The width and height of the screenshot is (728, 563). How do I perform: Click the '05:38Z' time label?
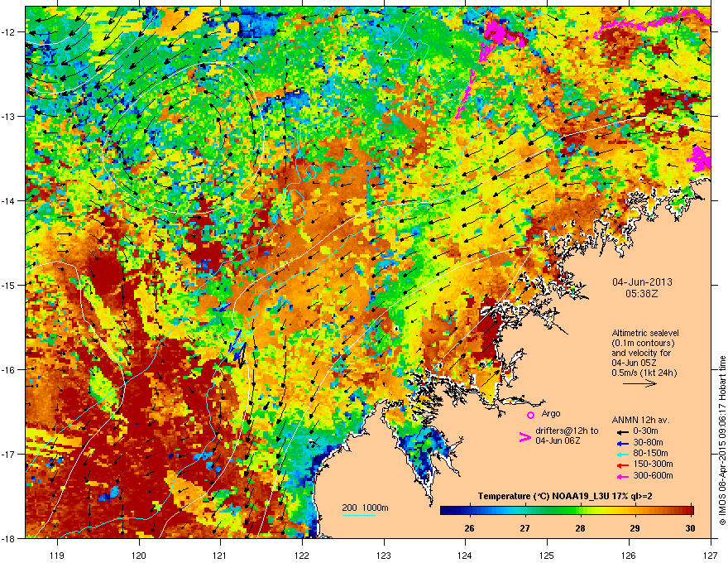pos(642,294)
